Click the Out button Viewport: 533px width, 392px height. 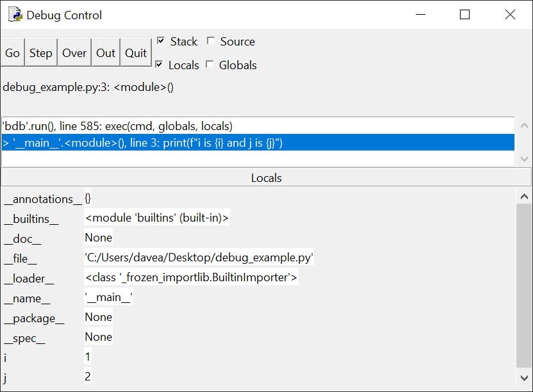pyautogui.click(x=105, y=52)
